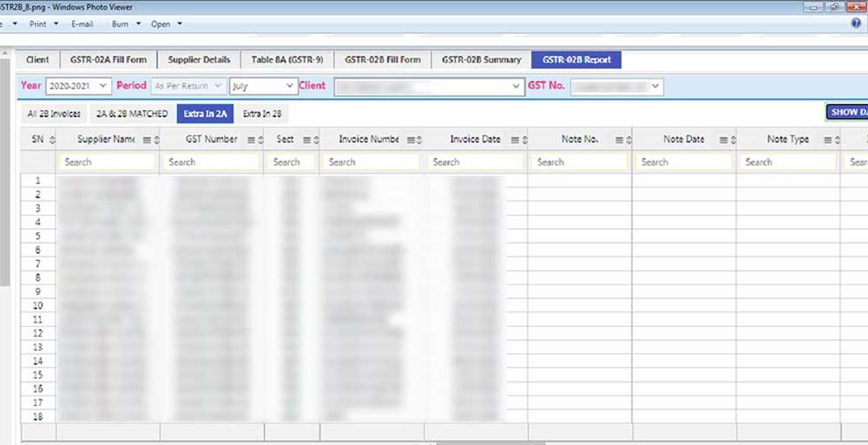Screen dimensions: 868x445
Task: Switch to the GSTR-02B Summary tab
Action: coord(481,60)
